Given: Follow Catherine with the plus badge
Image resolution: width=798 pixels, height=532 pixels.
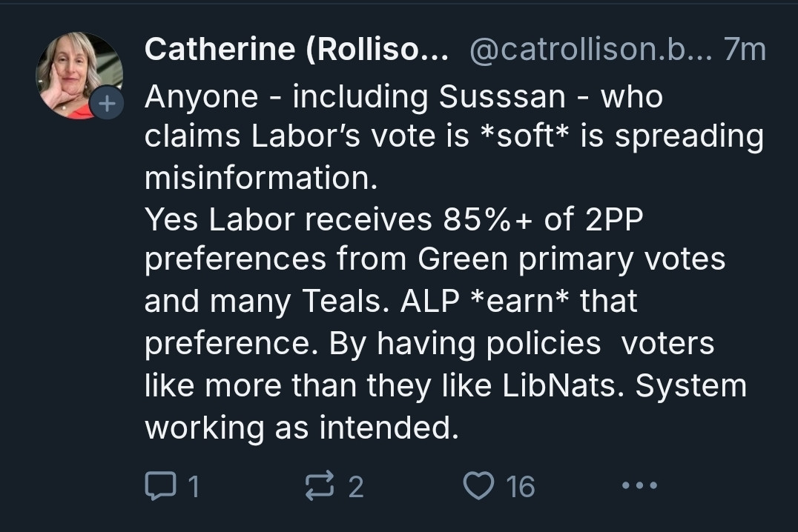Looking at the screenshot, I should click(106, 104).
